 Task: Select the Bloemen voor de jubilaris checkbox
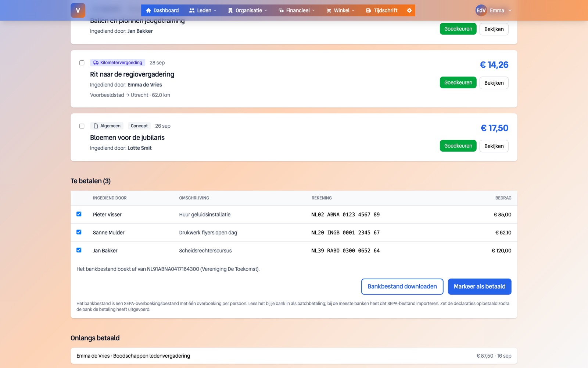tap(82, 126)
